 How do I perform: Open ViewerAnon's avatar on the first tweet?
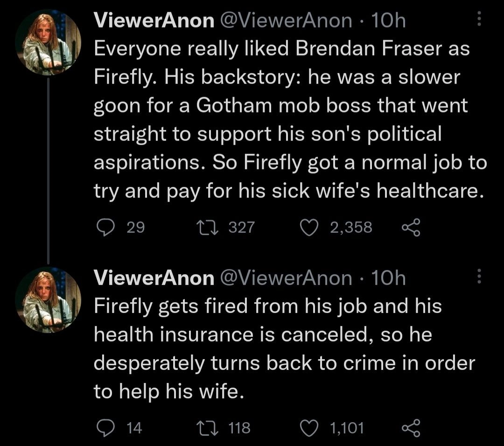[x=48, y=42]
